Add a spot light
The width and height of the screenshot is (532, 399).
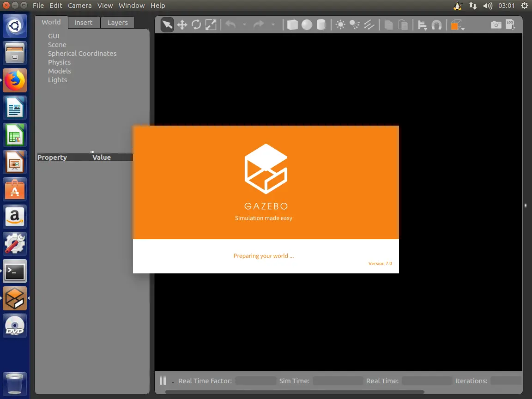tap(355, 25)
